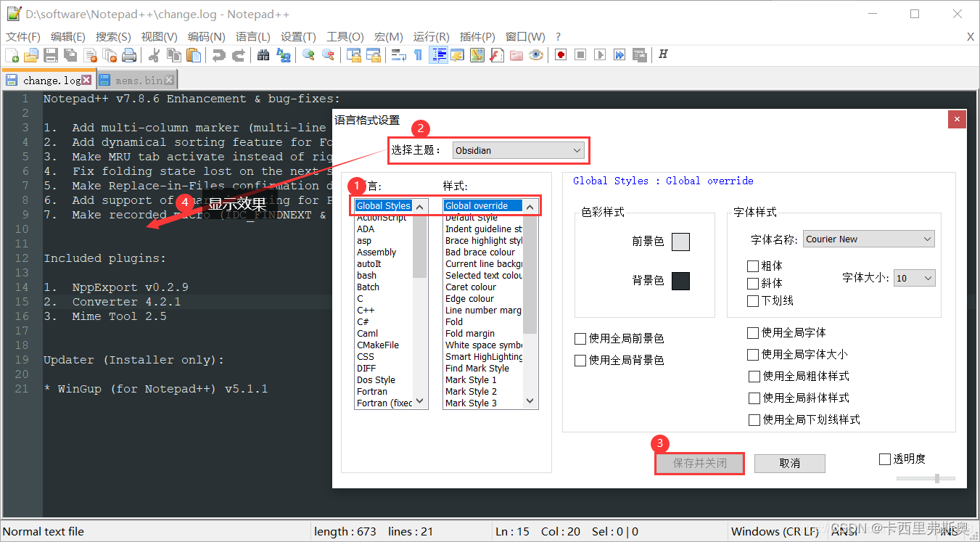The height and width of the screenshot is (542, 980).
Task: Enable 透明度 transparency checkbox
Action: point(885,459)
